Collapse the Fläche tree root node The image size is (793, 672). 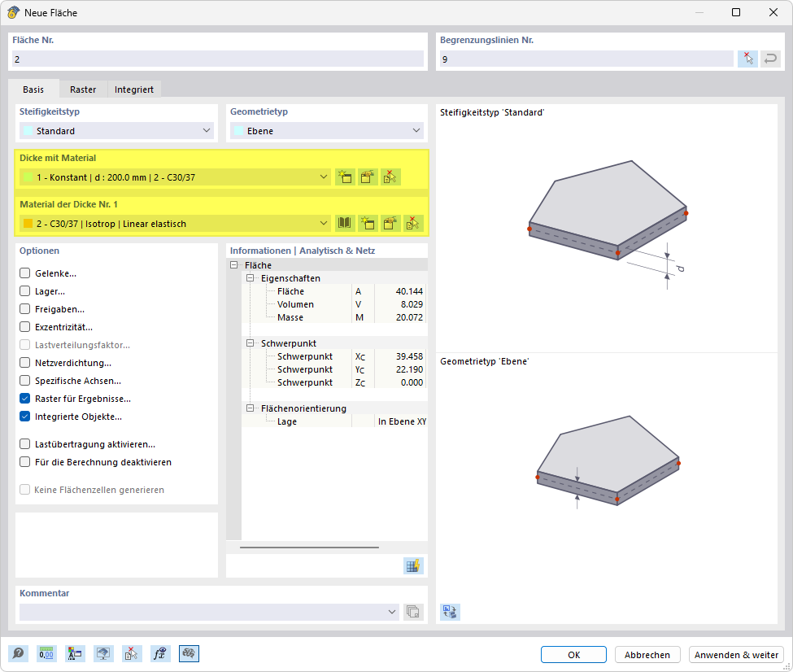(233, 265)
